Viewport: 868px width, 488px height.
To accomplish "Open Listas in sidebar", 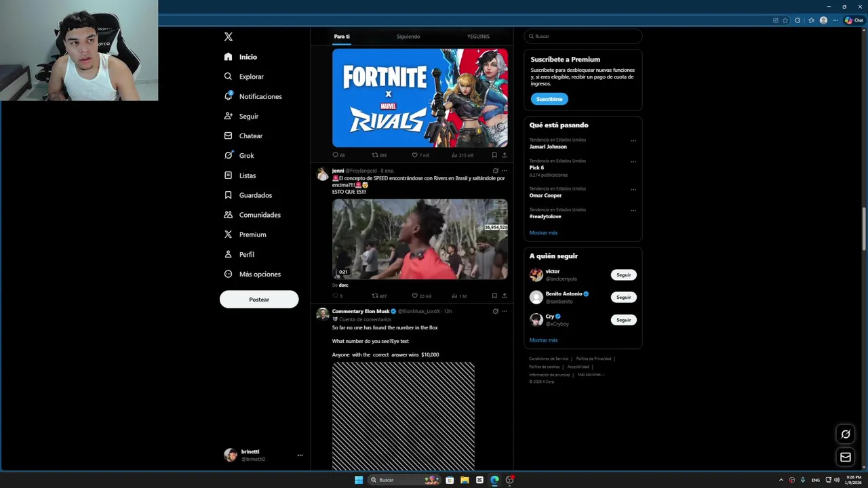I will [x=240, y=175].
